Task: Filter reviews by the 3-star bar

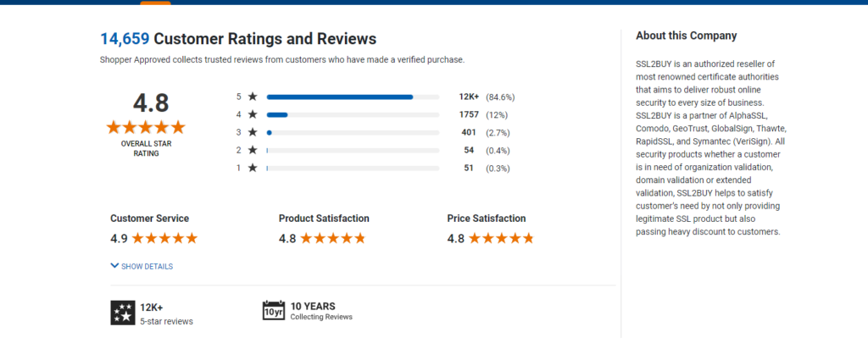Action: (353, 133)
